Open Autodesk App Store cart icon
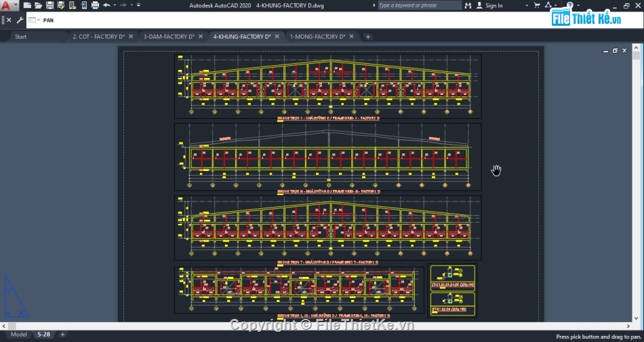Screen dimensions: 644x342 pos(537,5)
